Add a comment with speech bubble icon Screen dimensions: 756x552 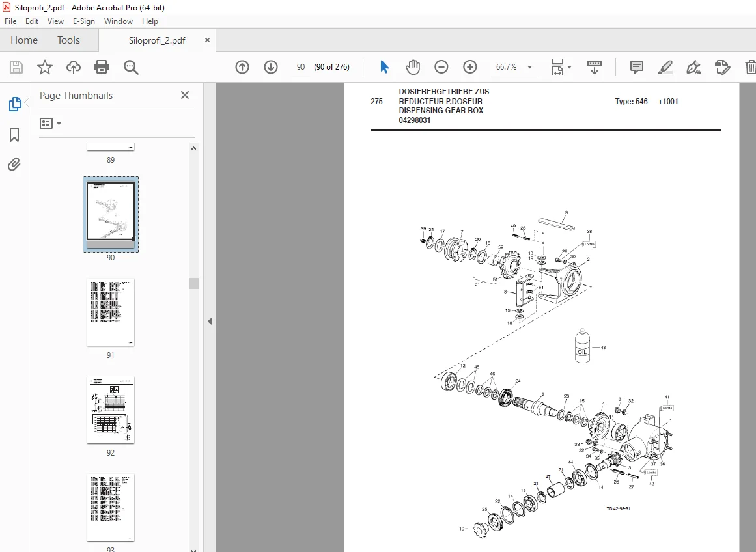pyautogui.click(x=636, y=67)
